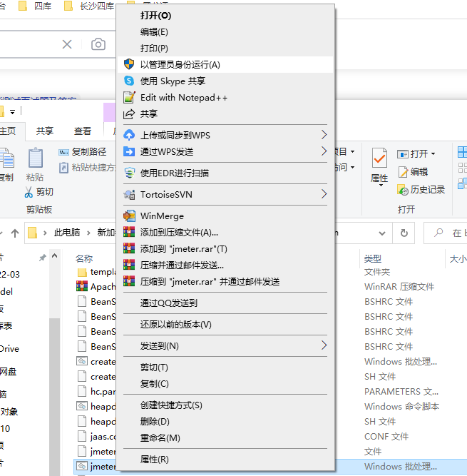Click the TortoiseSVN icon

pyautogui.click(x=129, y=194)
